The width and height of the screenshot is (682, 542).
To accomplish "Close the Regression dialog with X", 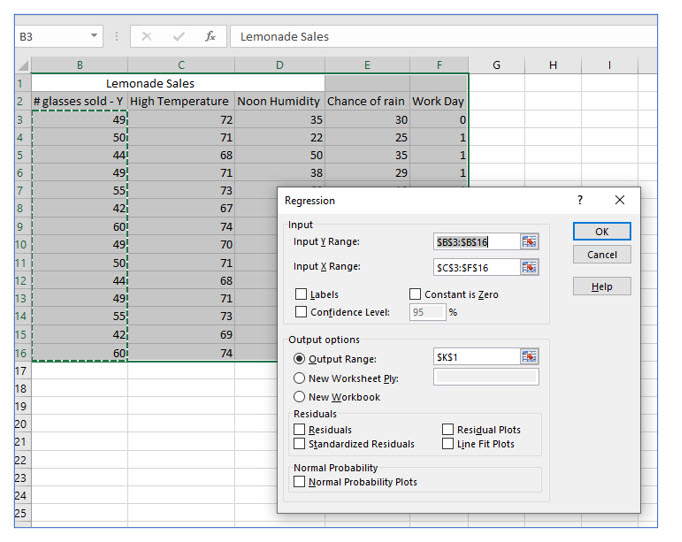I will click(x=620, y=200).
